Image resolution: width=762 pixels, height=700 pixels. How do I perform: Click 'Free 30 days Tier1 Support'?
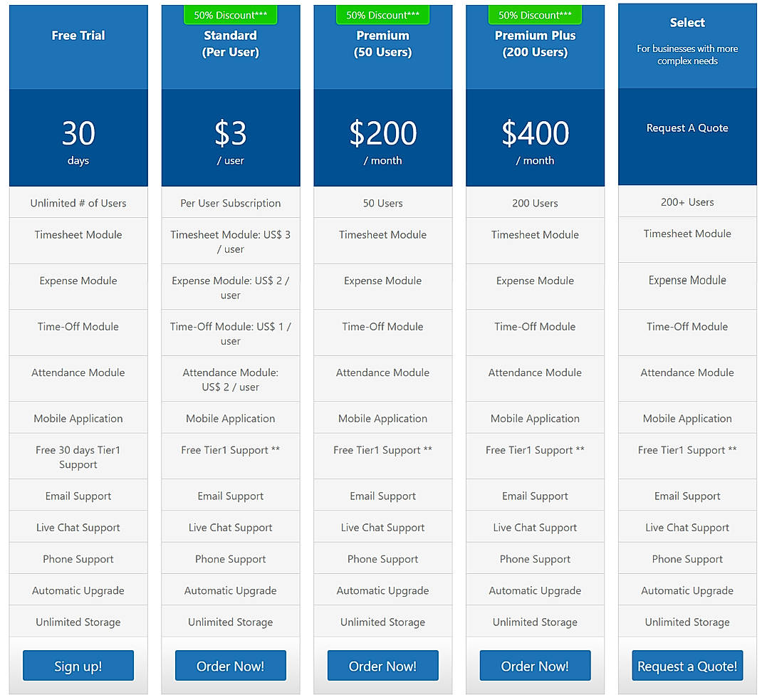tap(78, 456)
